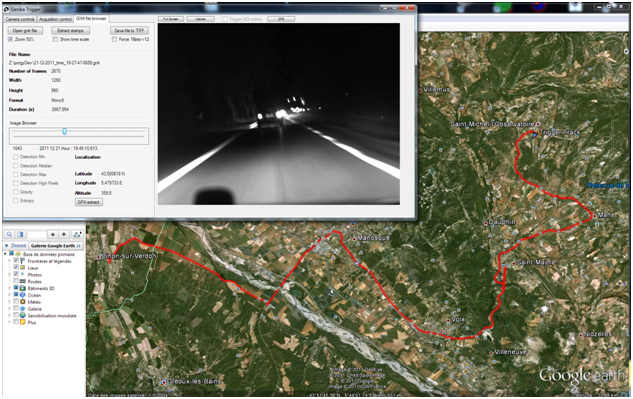Screen dimensions: 633x399
Task: Expand the Météo layer node
Action: coord(10,302)
